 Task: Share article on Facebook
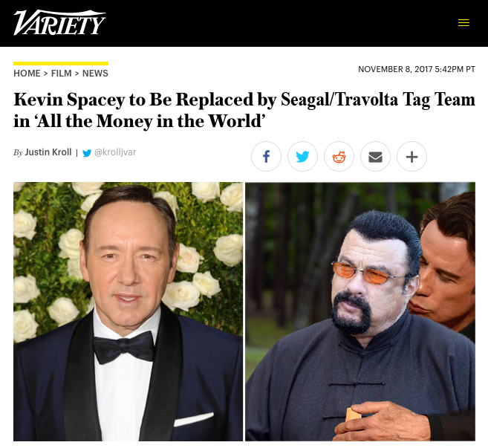266,156
